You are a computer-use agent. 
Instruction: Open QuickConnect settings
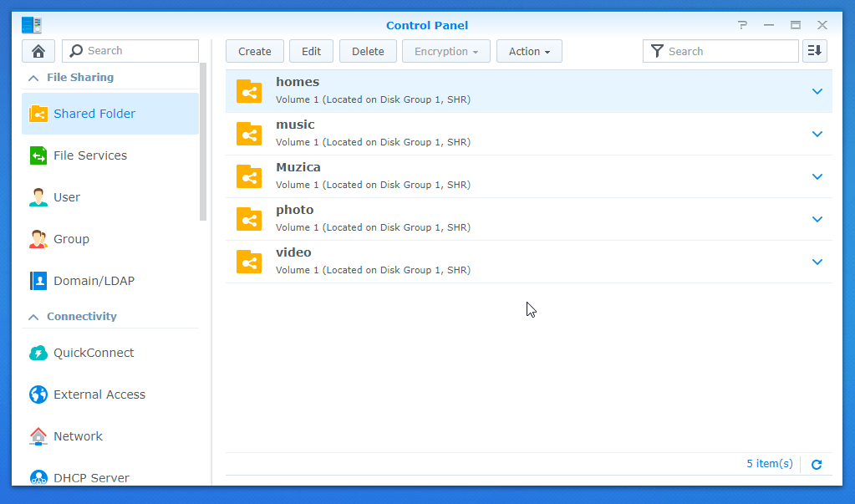94,353
